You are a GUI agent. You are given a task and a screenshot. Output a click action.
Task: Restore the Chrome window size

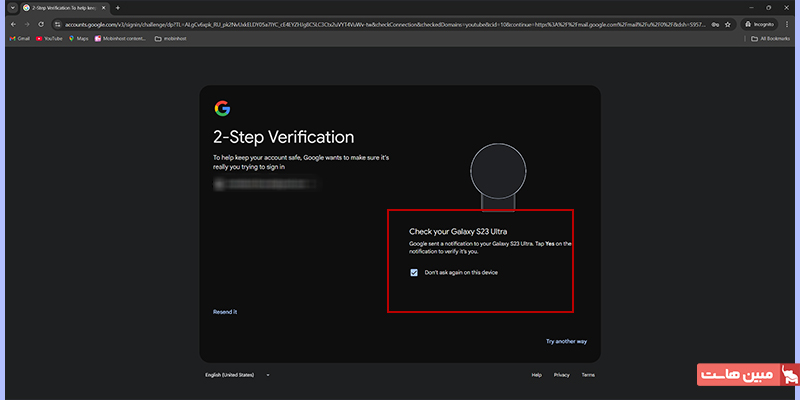(x=768, y=8)
